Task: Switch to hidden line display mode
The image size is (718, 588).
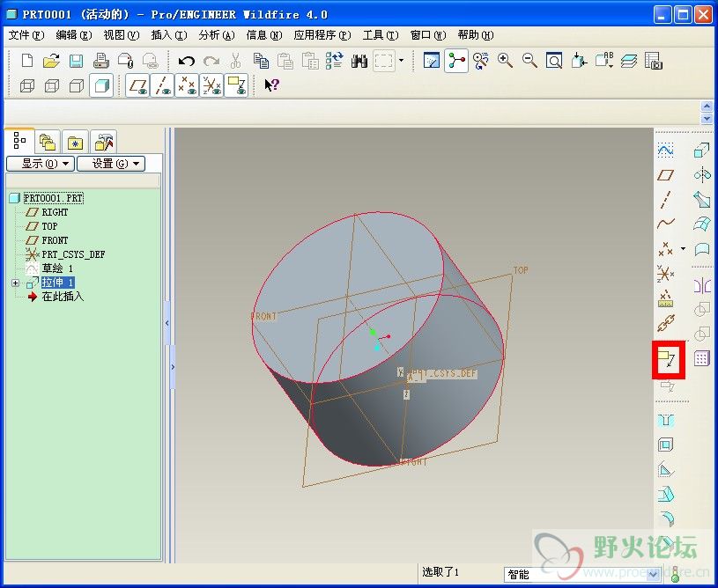Action: click(x=52, y=85)
